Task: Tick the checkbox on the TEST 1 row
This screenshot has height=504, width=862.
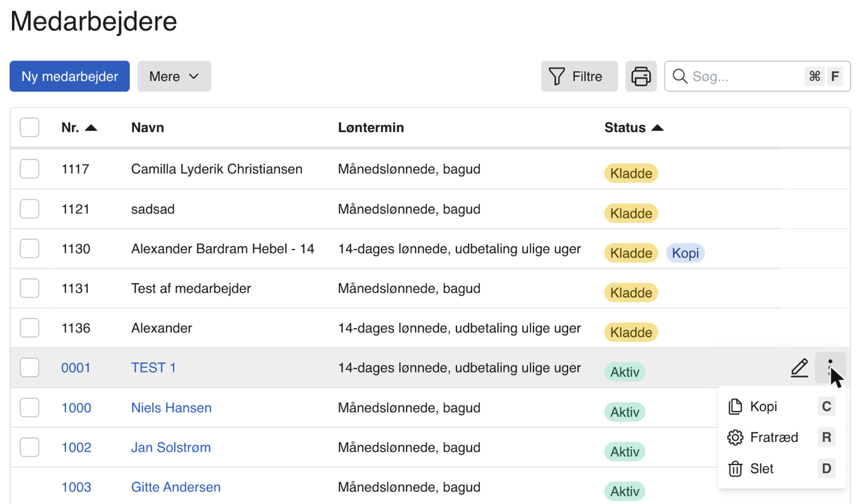Action: coord(30,367)
